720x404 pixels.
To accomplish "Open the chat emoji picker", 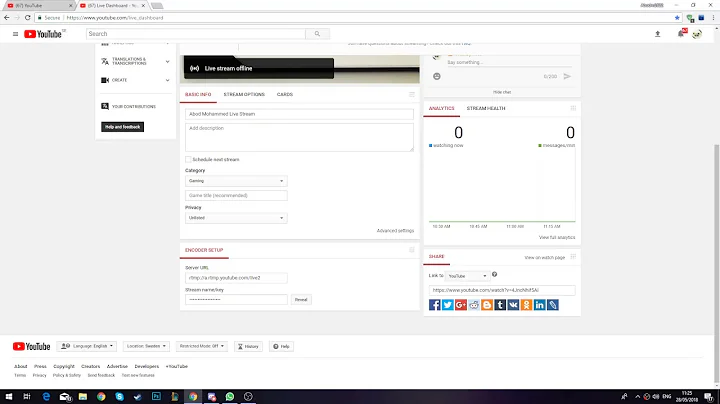I will (437, 76).
